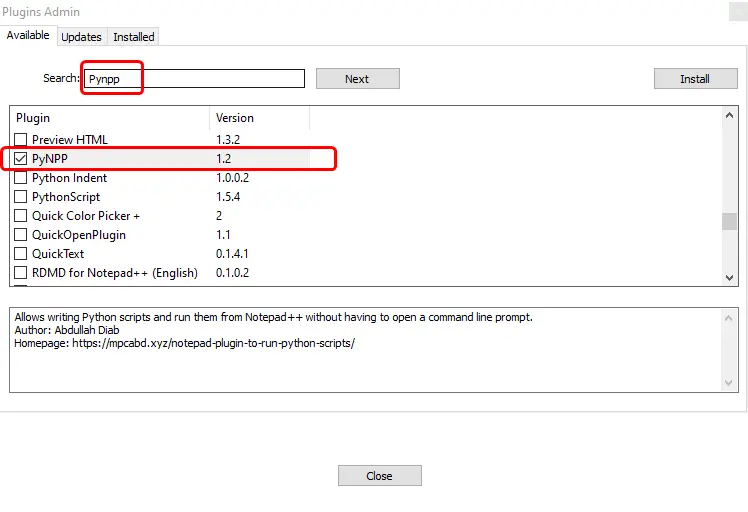
Task: Tick the PythonScript plugin checkbox
Action: click(x=21, y=197)
